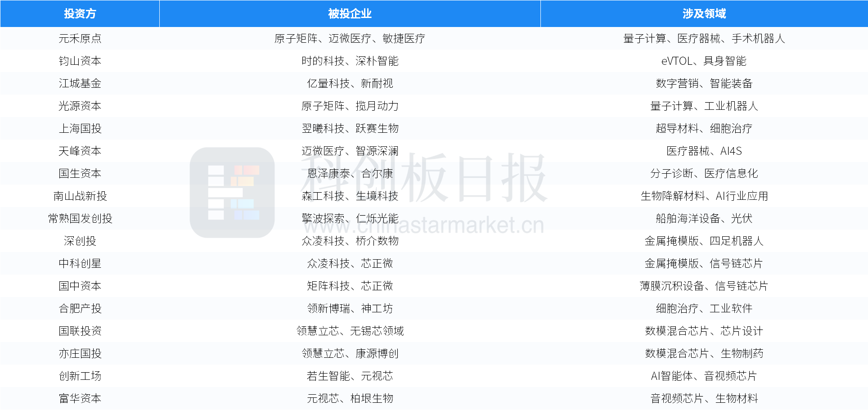Select the investor cell 创新工场
868x410 pixels.
click(80, 376)
